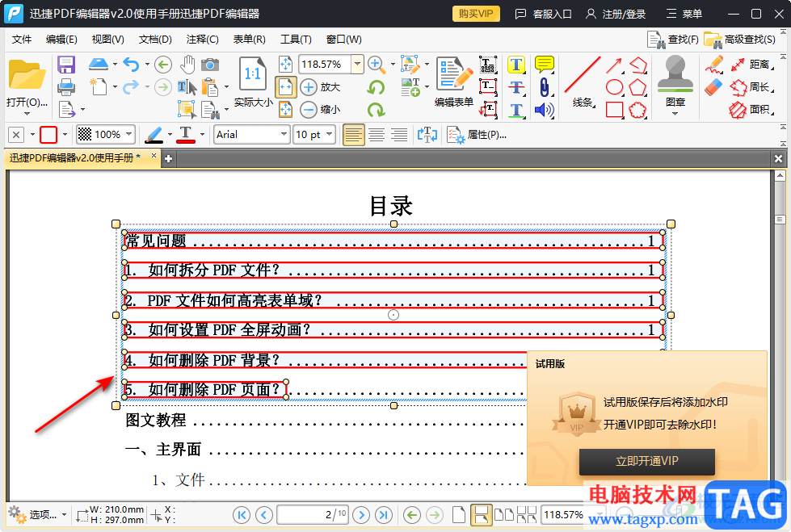Click the Undo arrow icon
Image resolution: width=791 pixels, height=532 pixels.
131,65
